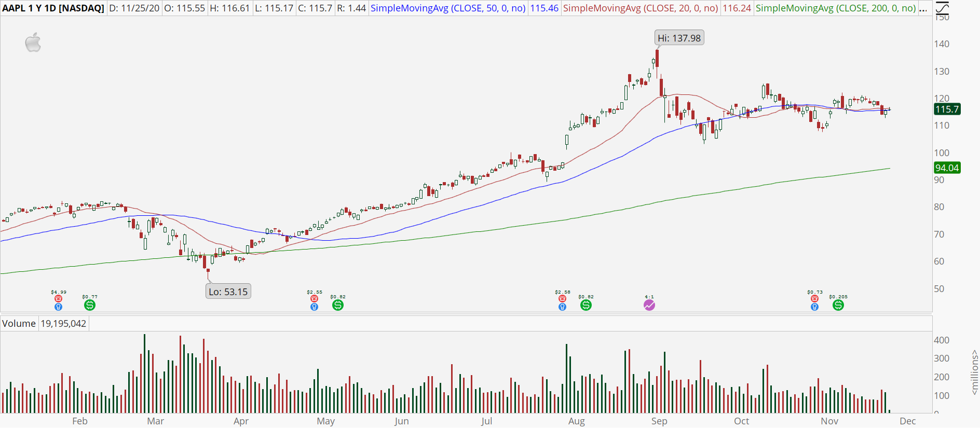The height and width of the screenshot is (428, 980).
Task: Click the volume value 19,195,042
Action: coord(63,324)
